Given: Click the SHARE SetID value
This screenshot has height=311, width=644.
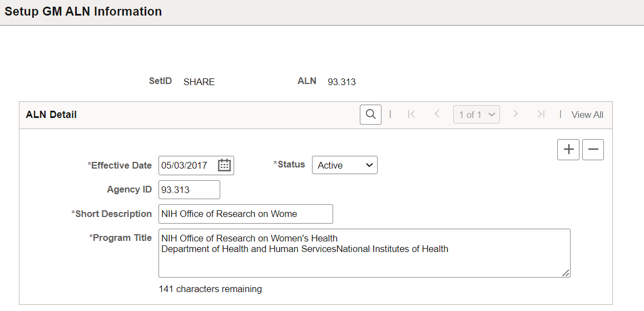Looking at the screenshot, I should [x=199, y=82].
